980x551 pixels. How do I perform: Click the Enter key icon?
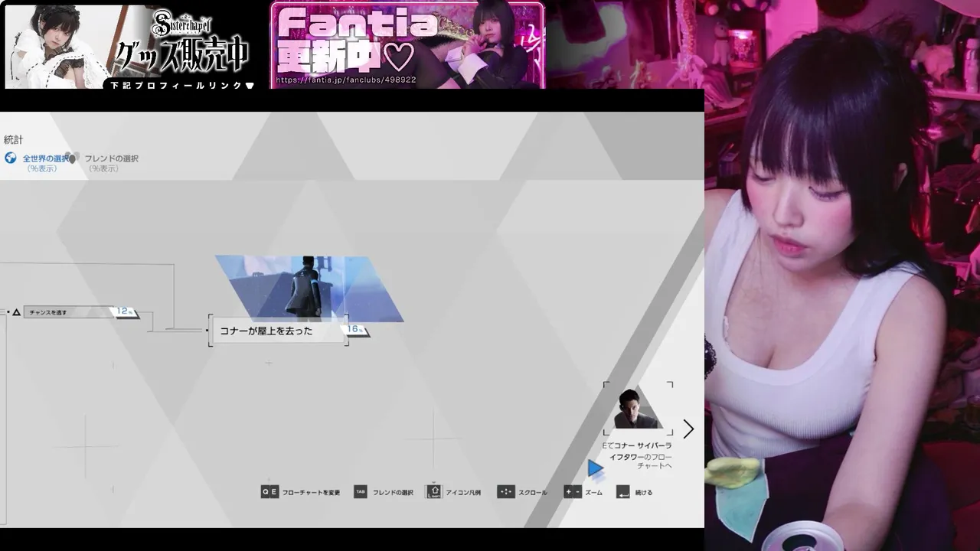(x=622, y=492)
